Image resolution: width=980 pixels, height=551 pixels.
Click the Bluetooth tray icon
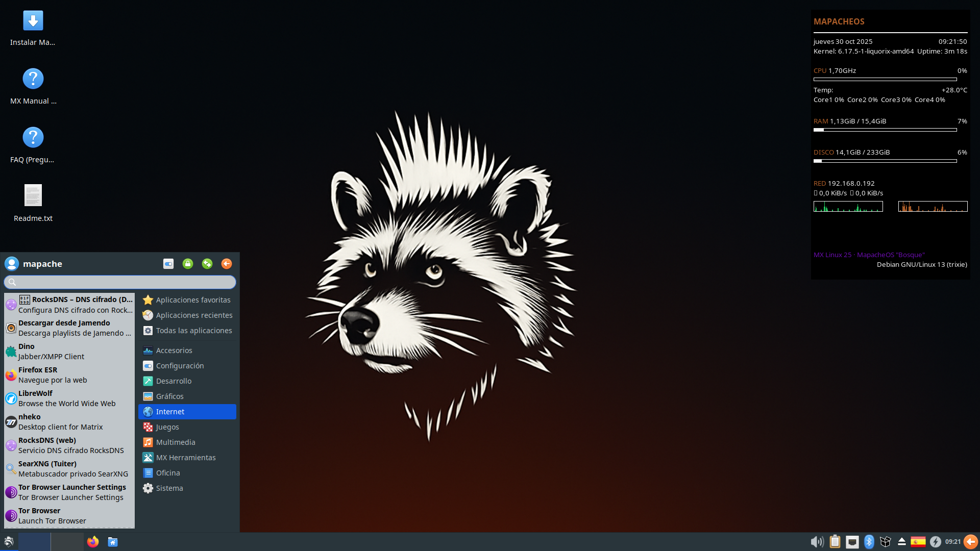tap(869, 542)
